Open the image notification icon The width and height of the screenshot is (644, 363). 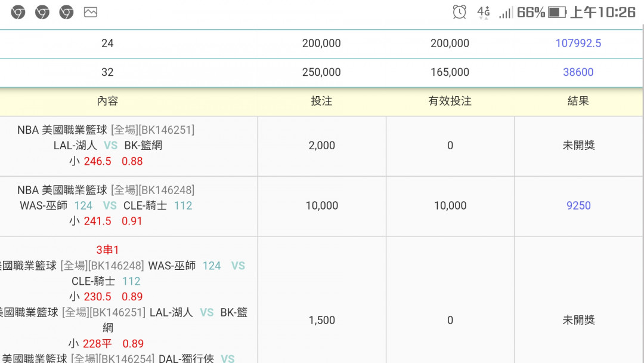click(91, 13)
